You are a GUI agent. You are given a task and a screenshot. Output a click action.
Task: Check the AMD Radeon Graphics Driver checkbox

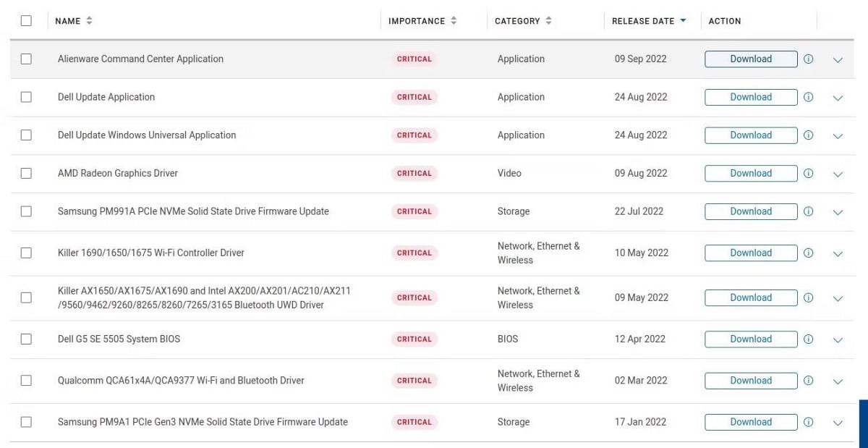[x=26, y=174]
